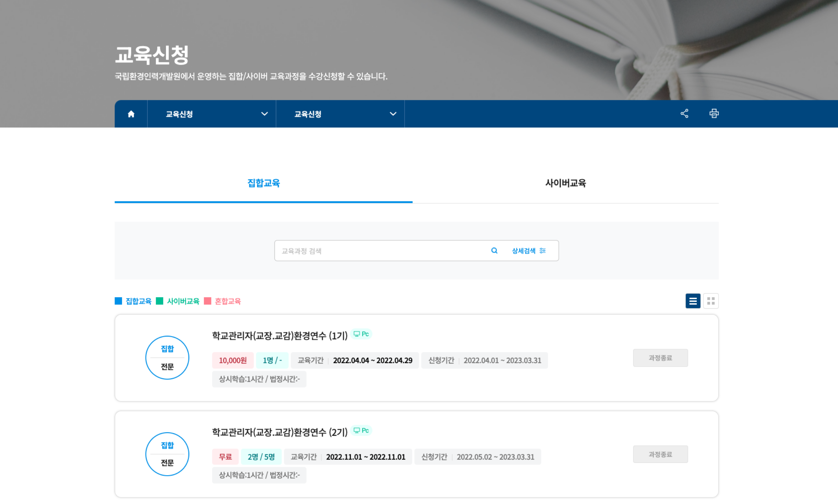This screenshot has width=838, height=504.
Task: Click the search magnifier icon
Action: tap(495, 251)
